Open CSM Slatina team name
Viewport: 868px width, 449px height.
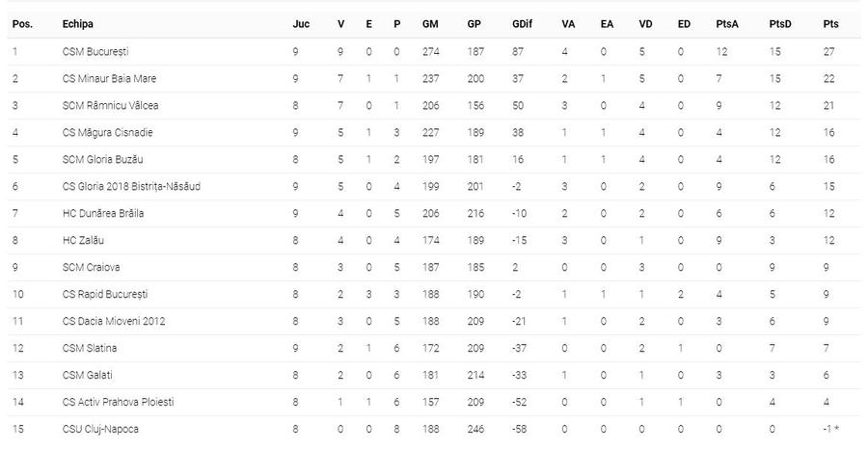tap(89, 348)
